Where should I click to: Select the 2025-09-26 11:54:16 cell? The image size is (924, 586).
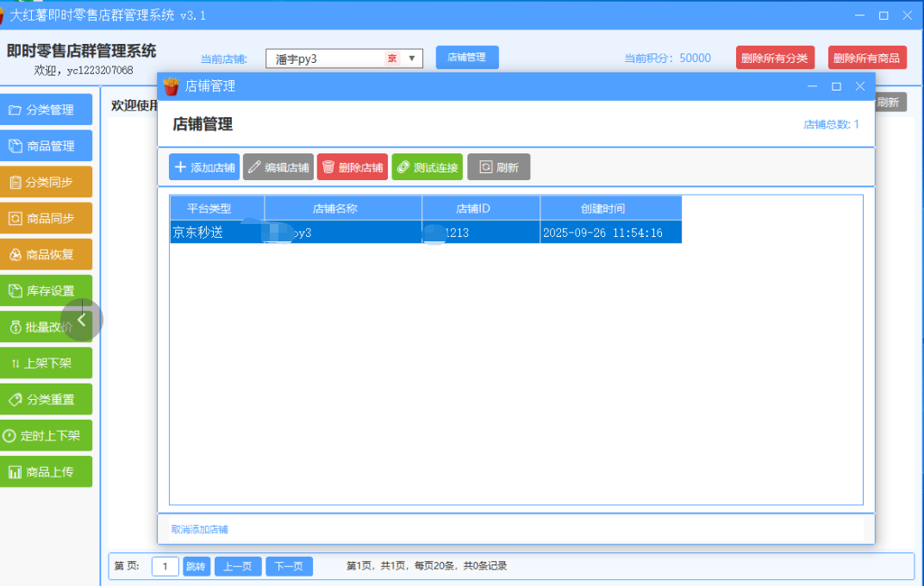[610, 233]
